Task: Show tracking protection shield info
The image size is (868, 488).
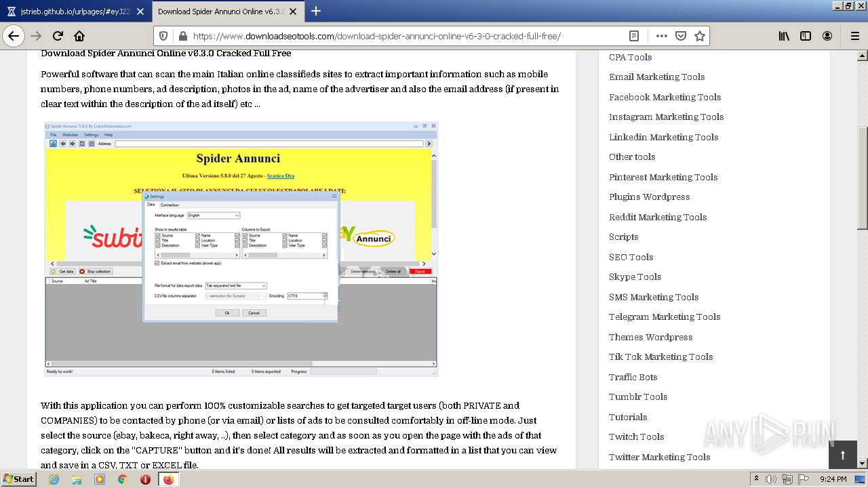Action: (x=163, y=36)
